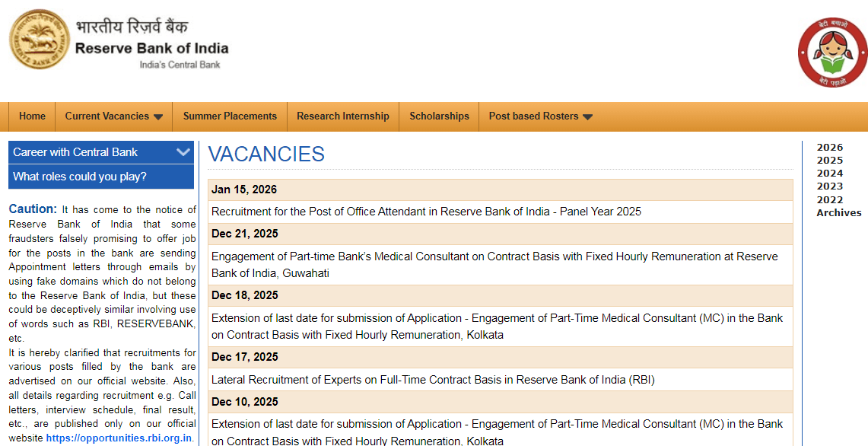Image resolution: width=868 pixels, height=446 pixels.
Task: Open the Summer Placements menu
Action: [229, 116]
